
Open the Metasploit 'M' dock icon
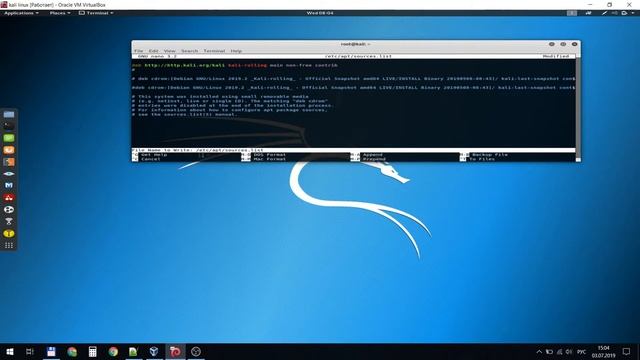(9, 185)
